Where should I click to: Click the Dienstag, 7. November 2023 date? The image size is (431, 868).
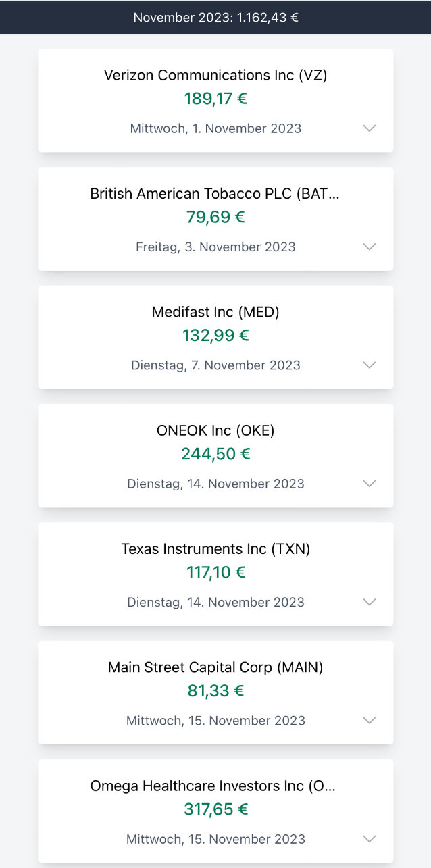(215, 365)
